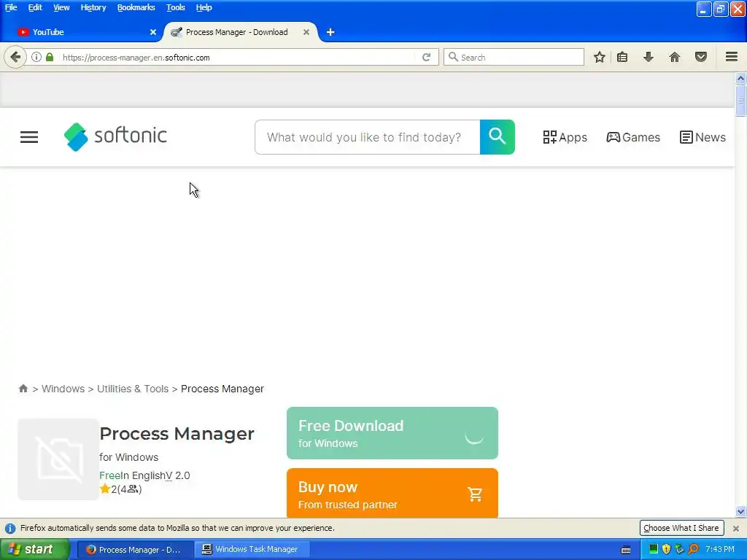Open the News section link
The image size is (747, 560).
coord(703,137)
